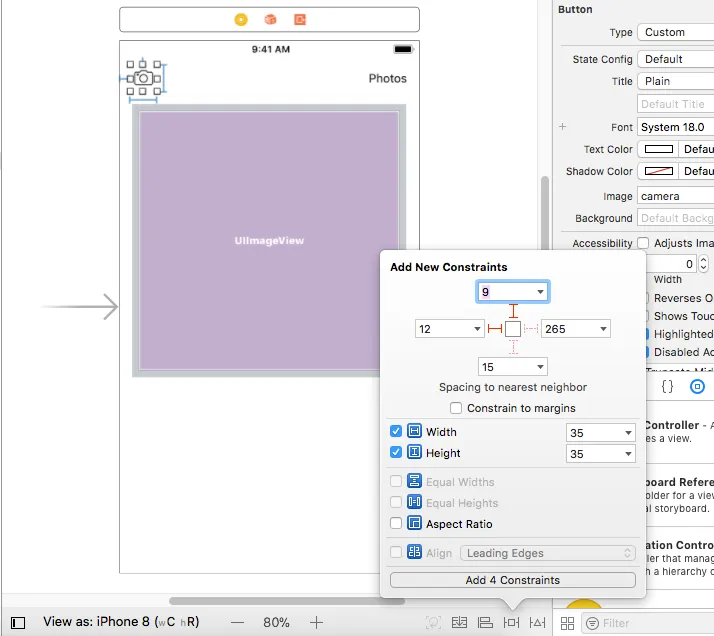Screen dimensions: 714x636
Task: Select the UIImageView on canvas
Action: click(x=269, y=240)
